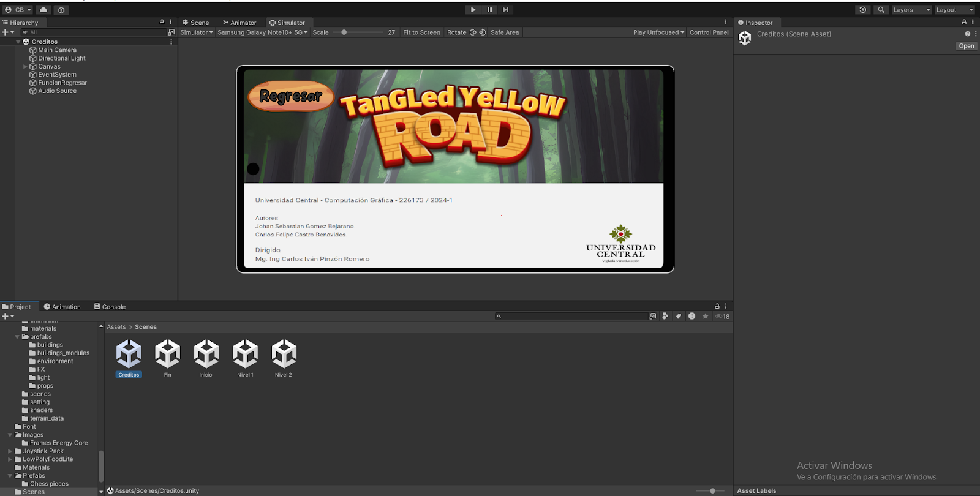Image resolution: width=980 pixels, height=496 pixels.
Task: Open the Undo History icon
Action: pyautogui.click(x=862, y=10)
